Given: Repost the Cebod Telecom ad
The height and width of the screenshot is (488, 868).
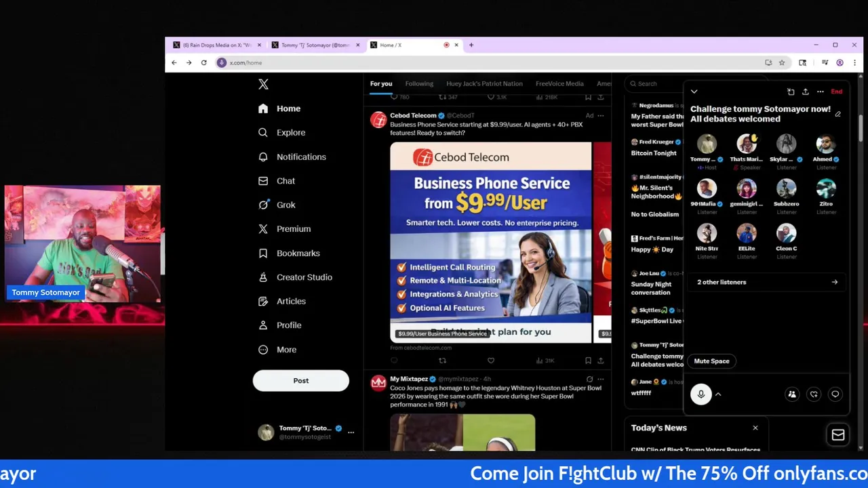Looking at the screenshot, I should [442, 361].
